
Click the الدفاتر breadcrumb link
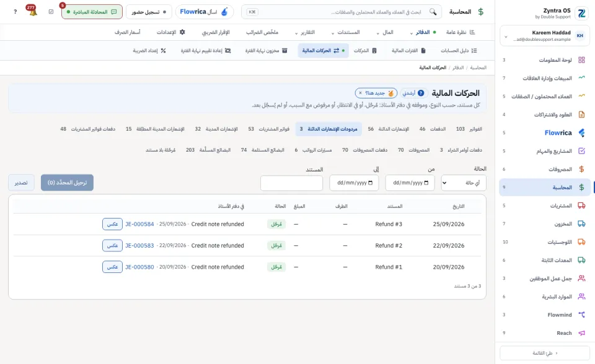coord(458,67)
